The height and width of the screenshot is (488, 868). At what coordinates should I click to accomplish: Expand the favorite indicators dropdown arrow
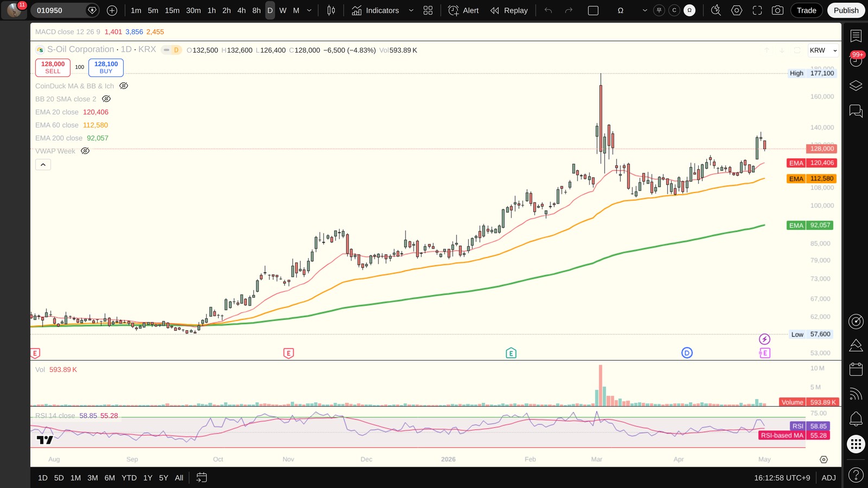[x=411, y=10]
